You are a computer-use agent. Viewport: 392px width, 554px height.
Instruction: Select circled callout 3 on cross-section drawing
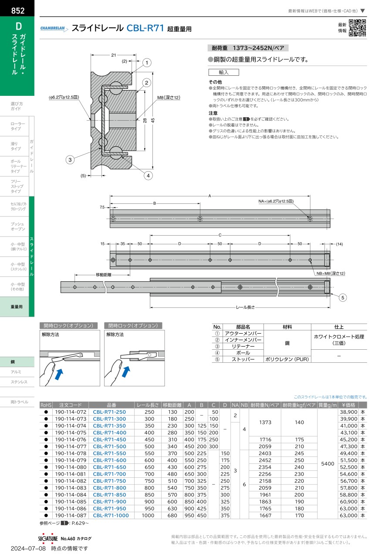click(x=70, y=160)
